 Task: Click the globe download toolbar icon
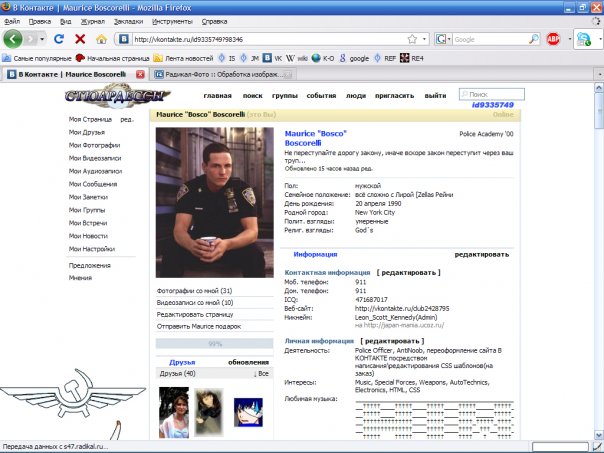(584, 39)
